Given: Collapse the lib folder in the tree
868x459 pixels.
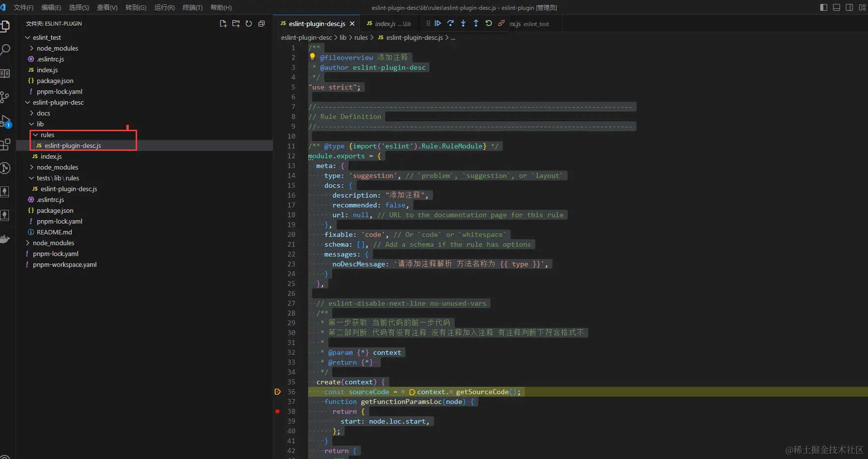Looking at the screenshot, I should (x=31, y=124).
